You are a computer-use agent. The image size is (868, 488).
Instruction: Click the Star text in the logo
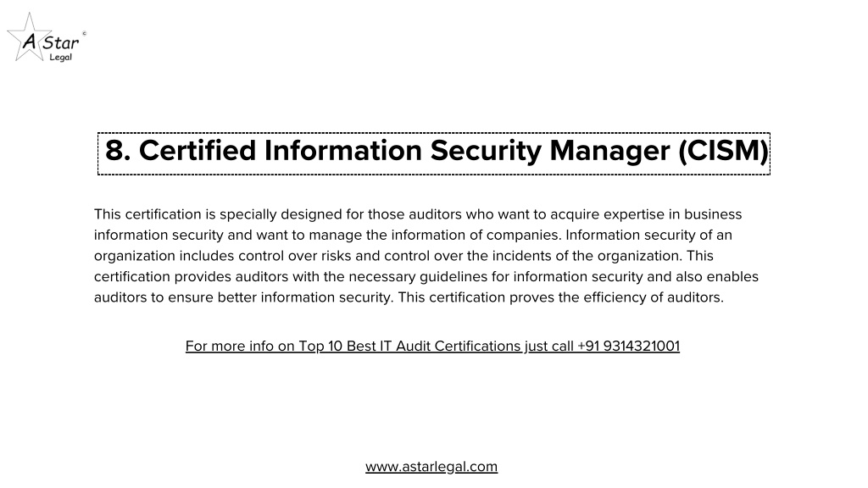pyautogui.click(x=61, y=42)
